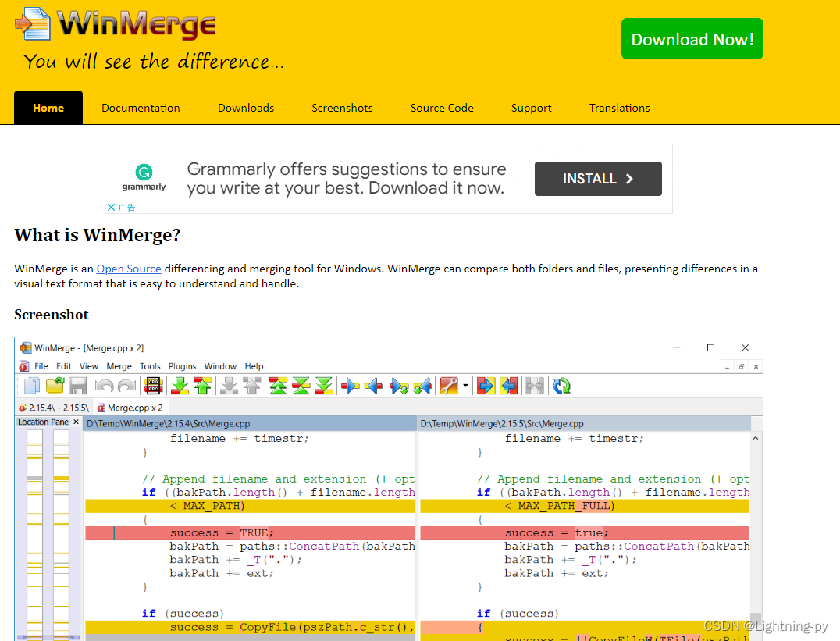Click the Undo arrow icon

pos(104,386)
